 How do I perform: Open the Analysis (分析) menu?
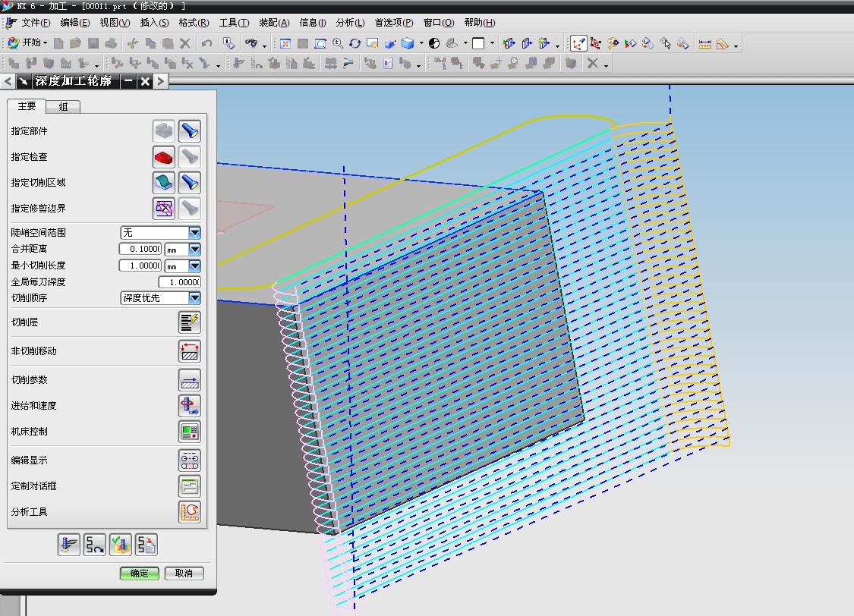350,22
